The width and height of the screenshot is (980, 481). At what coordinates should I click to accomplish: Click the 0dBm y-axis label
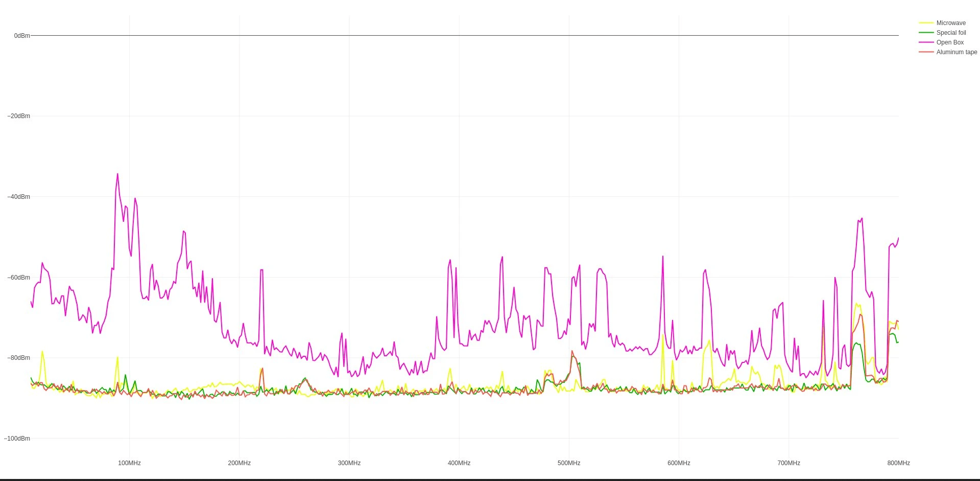[x=22, y=36]
